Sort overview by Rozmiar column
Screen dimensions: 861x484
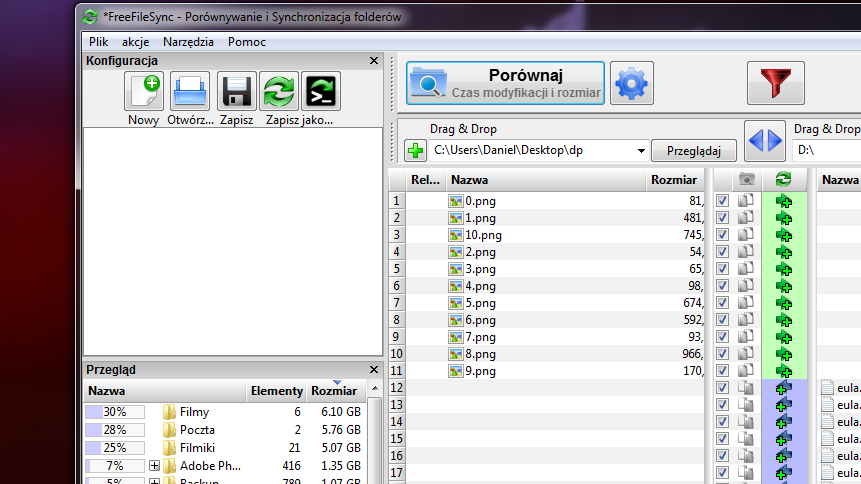(334, 391)
